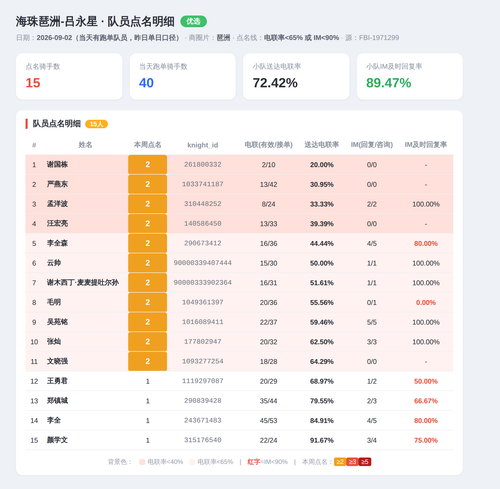The height and width of the screenshot is (489, 500).
Task: Select rider name 李全 in row 14
Action: [54, 420]
